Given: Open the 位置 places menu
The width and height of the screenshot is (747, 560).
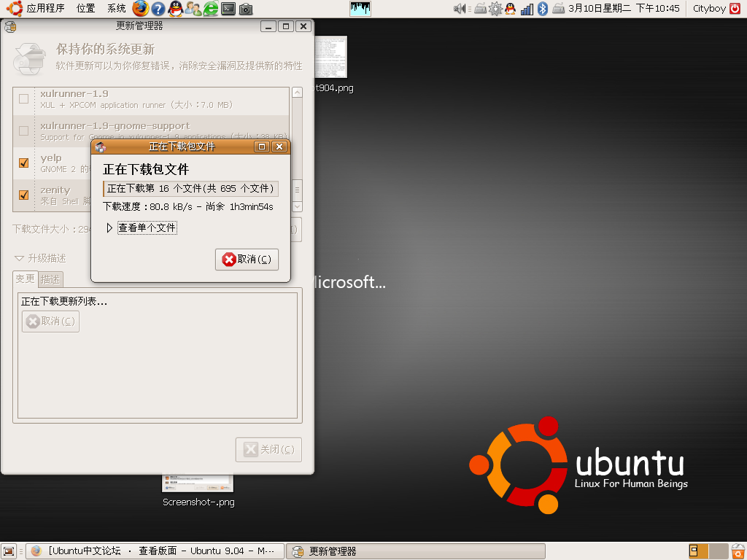Looking at the screenshot, I should (x=86, y=8).
